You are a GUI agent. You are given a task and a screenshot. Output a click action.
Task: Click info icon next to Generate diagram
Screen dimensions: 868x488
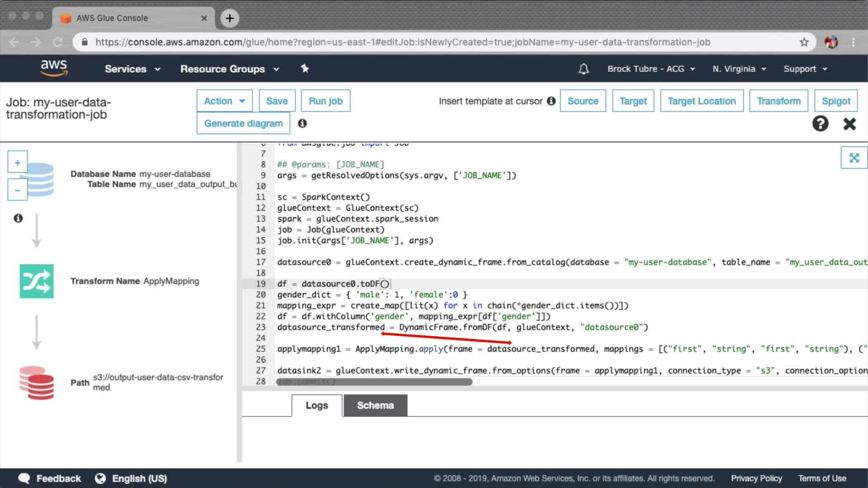coord(302,123)
